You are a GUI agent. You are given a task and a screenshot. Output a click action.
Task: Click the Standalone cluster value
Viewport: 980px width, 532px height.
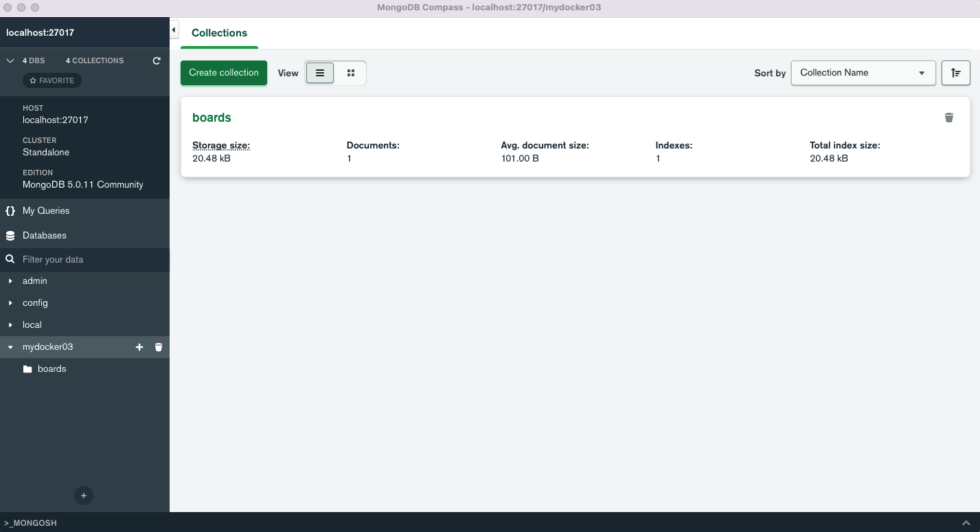(46, 153)
